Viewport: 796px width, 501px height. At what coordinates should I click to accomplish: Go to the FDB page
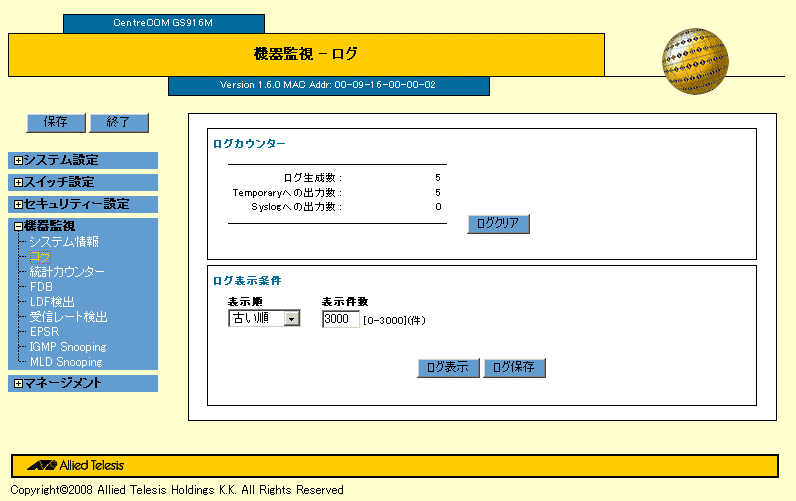pos(42,287)
